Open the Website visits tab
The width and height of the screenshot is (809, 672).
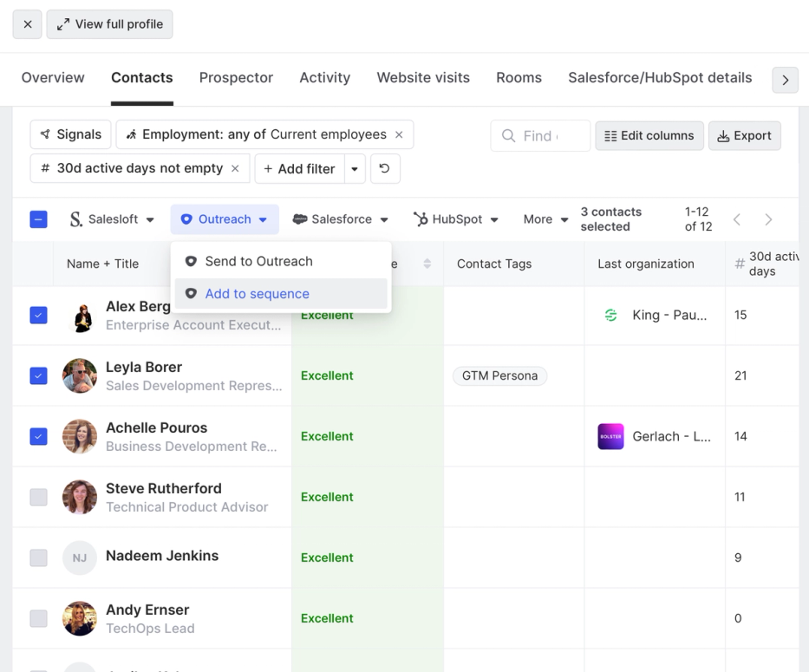(x=423, y=77)
